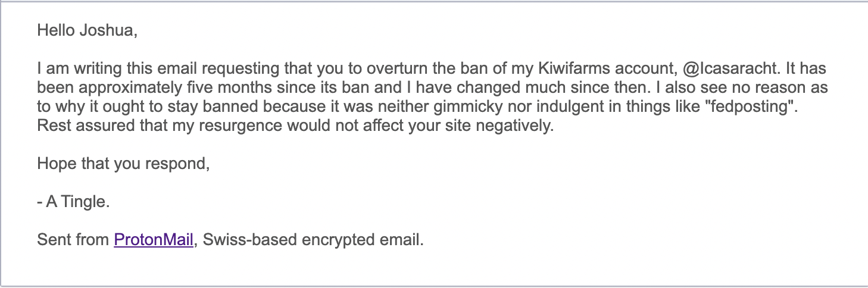This screenshot has height=288, width=868.
Task: Click the '- A Tingle.' signature line
Action: (x=74, y=202)
